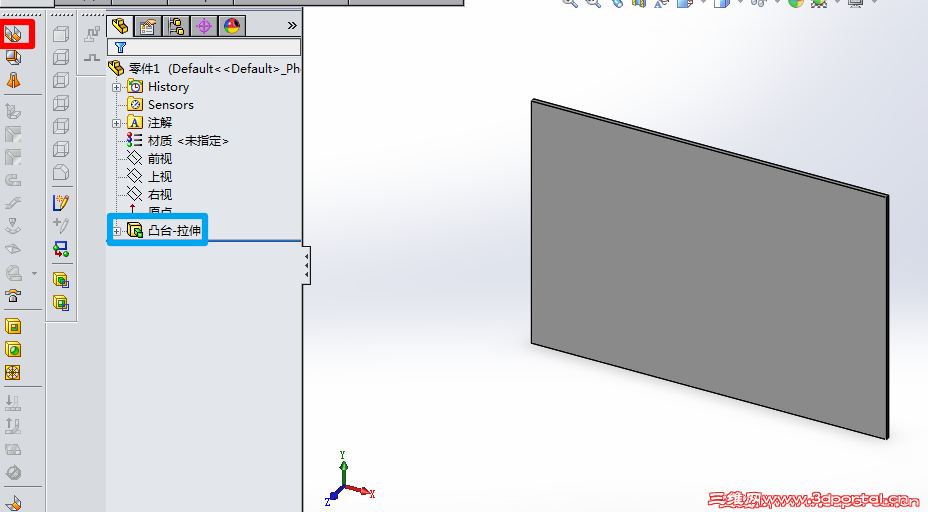
Task: Select the Hem tool with magnet-like shape
Action: (13, 181)
